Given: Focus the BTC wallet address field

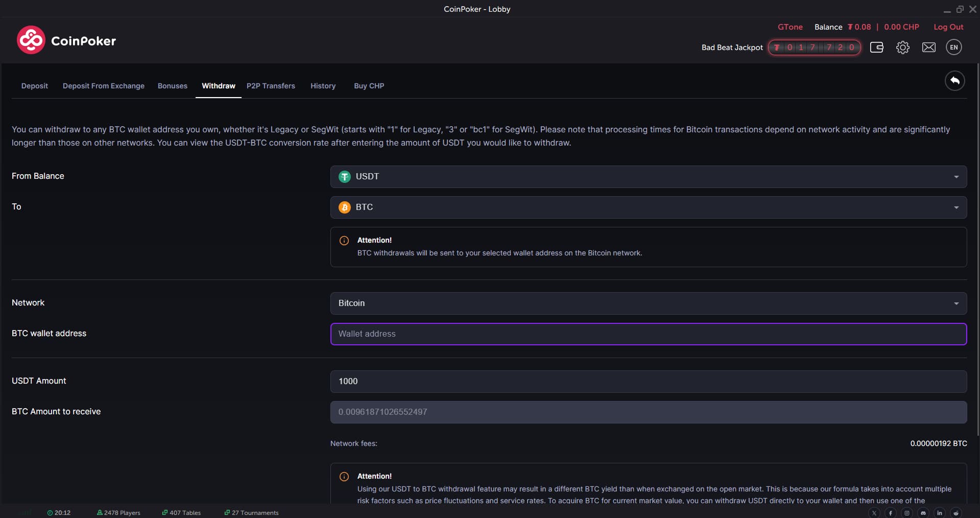Looking at the screenshot, I should (648, 334).
